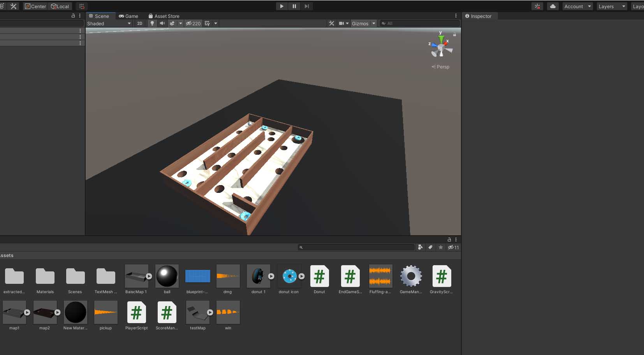This screenshot has width=644, height=355.
Task: Toggle 2D view mode in Scene
Action: click(x=139, y=23)
